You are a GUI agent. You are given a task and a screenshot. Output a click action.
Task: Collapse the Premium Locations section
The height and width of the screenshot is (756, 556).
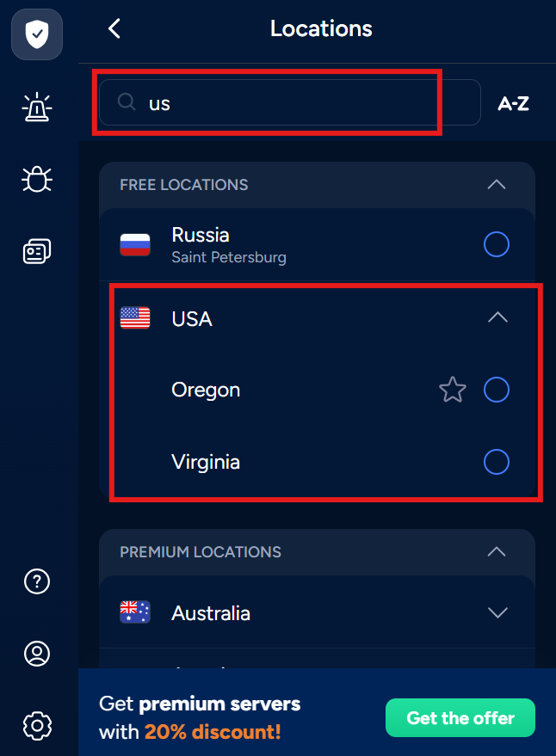[x=497, y=551]
